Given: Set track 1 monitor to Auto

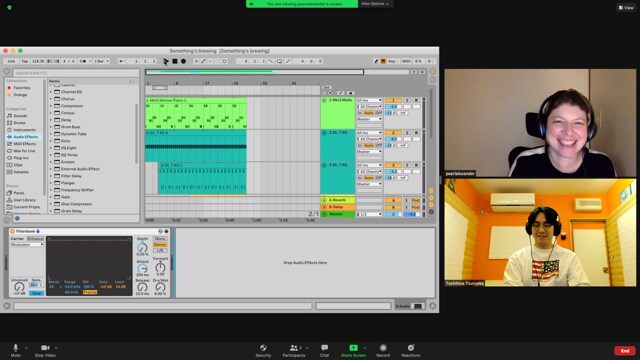Looking at the screenshot, I should point(369,113).
